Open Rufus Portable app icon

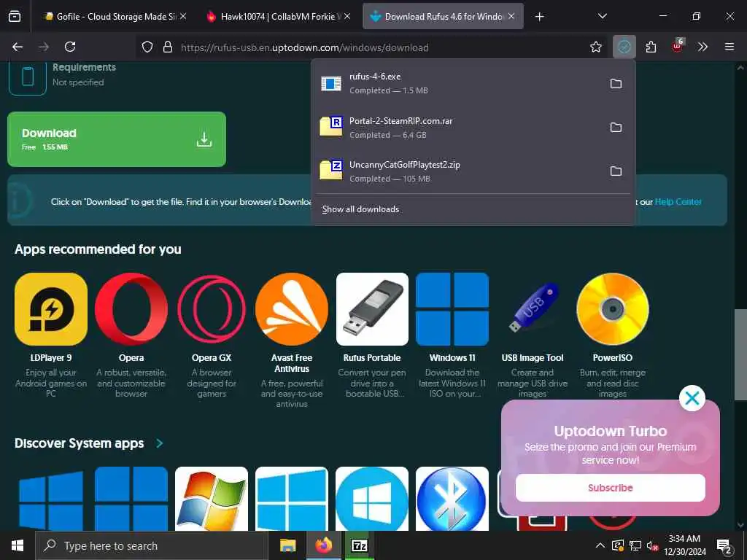click(x=372, y=309)
